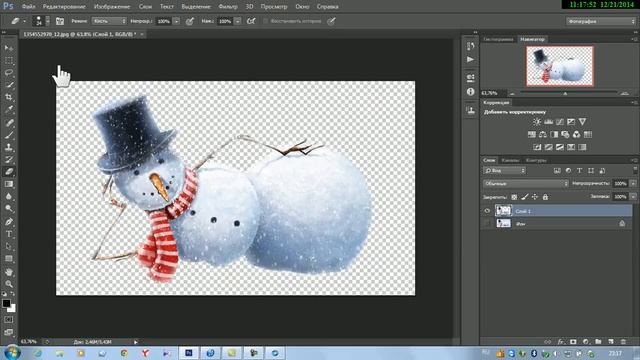Select the Rectangle shape tool
Image resolution: width=640 pixels, height=360 pixels.
pyautogui.click(x=9, y=259)
